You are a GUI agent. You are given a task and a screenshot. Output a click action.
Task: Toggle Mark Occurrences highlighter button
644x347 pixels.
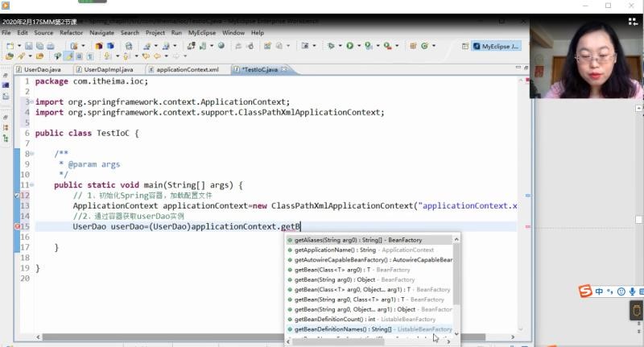coord(68,56)
